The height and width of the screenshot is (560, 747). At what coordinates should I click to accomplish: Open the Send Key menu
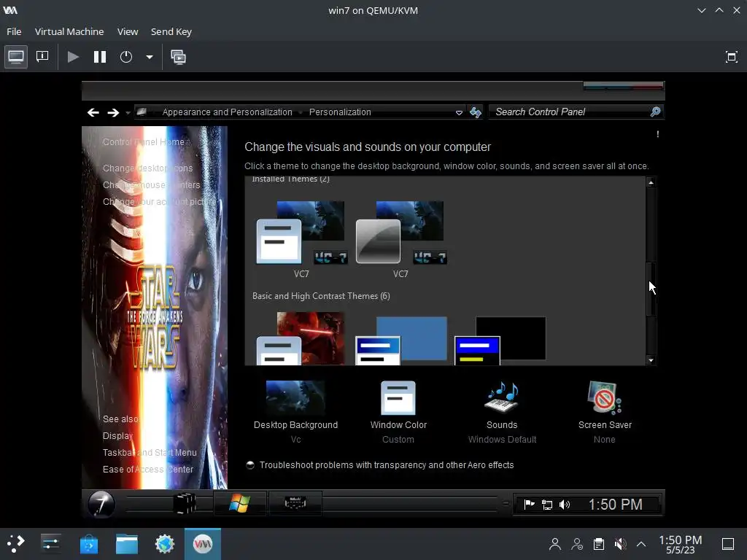tap(171, 31)
